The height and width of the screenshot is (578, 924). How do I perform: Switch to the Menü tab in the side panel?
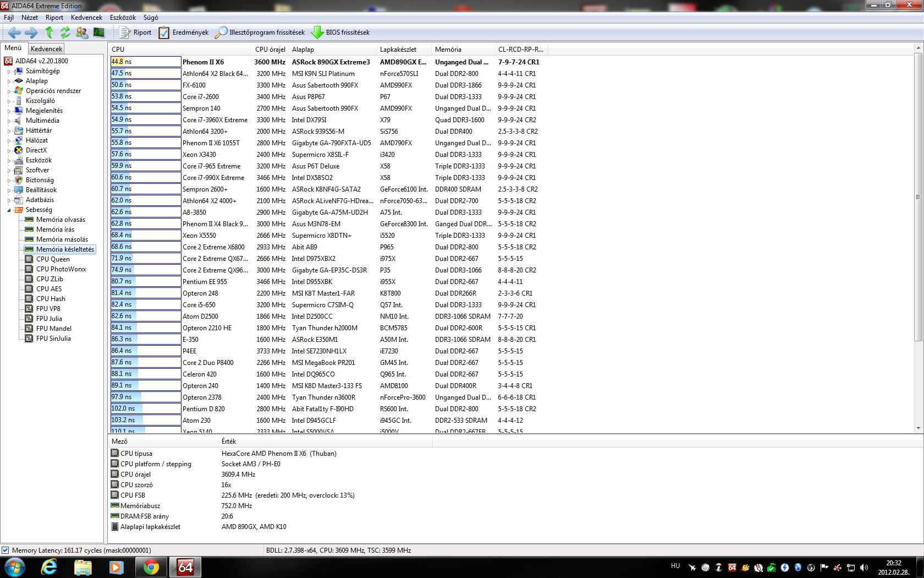[x=13, y=48]
